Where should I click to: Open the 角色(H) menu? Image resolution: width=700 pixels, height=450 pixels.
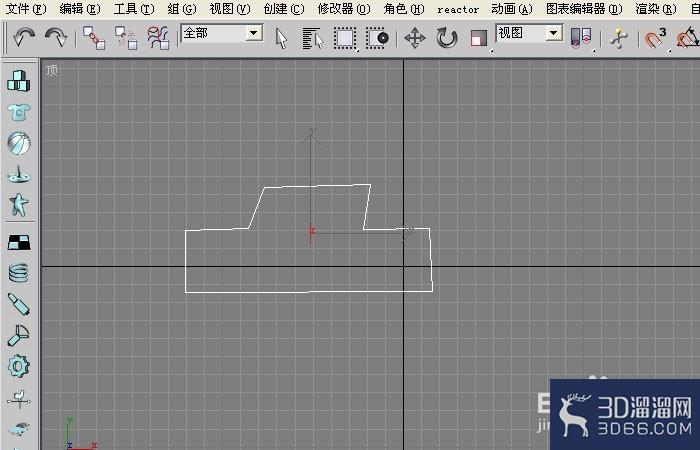pyautogui.click(x=404, y=9)
